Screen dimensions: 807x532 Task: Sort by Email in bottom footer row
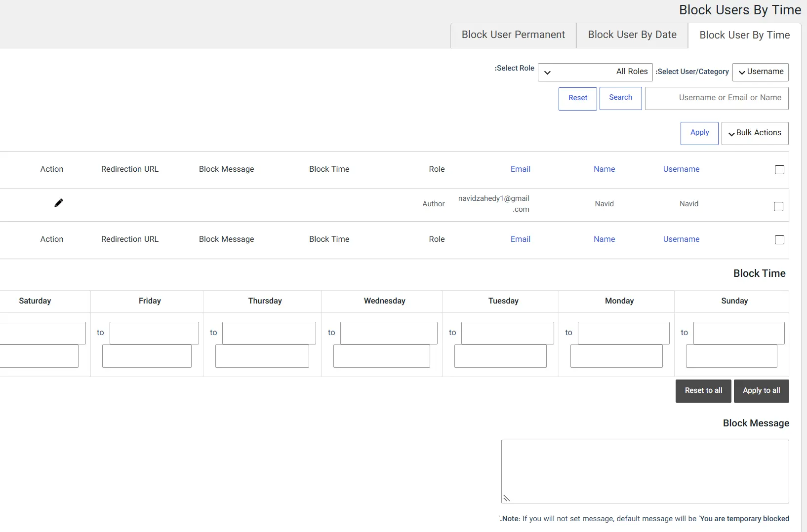coord(521,239)
